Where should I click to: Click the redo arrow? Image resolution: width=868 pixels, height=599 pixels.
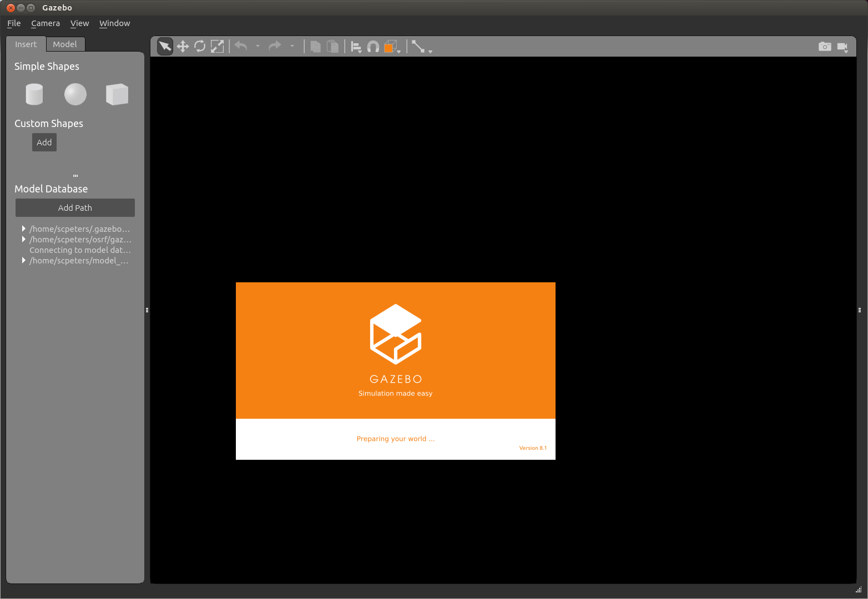pyautogui.click(x=275, y=46)
